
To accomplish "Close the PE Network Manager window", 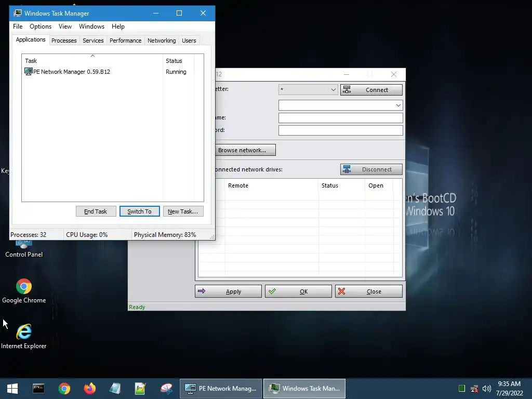I will coord(394,74).
